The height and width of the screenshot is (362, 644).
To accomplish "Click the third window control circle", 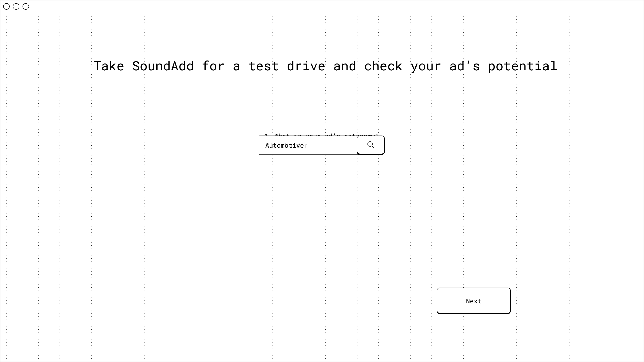I will [26, 6].
